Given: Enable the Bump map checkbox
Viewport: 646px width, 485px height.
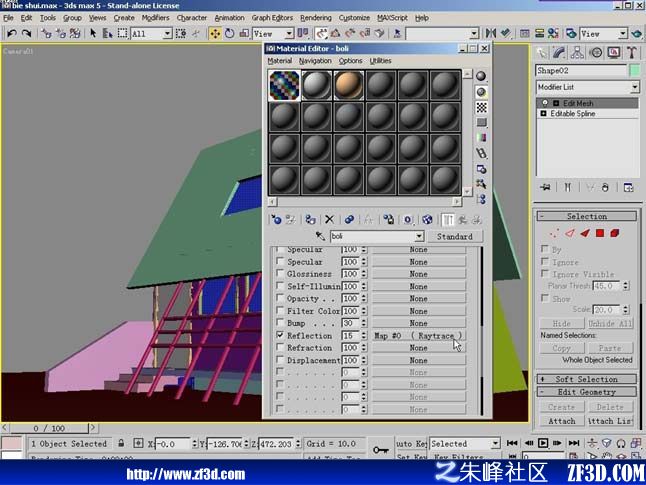Looking at the screenshot, I should click(280, 323).
